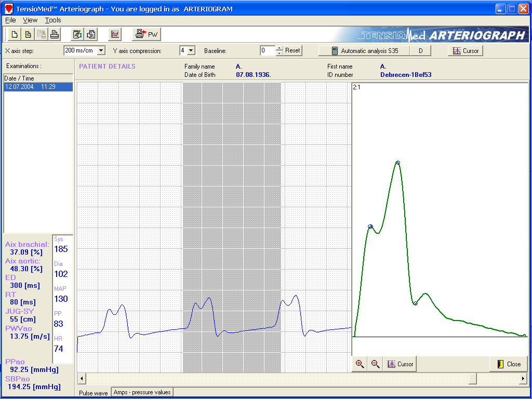Click the Reset baseline button
This screenshot has height=399, width=532.
[292, 50]
